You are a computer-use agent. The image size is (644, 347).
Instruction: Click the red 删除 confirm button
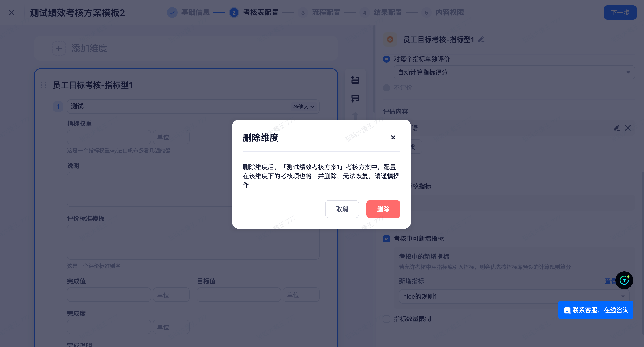(383, 209)
